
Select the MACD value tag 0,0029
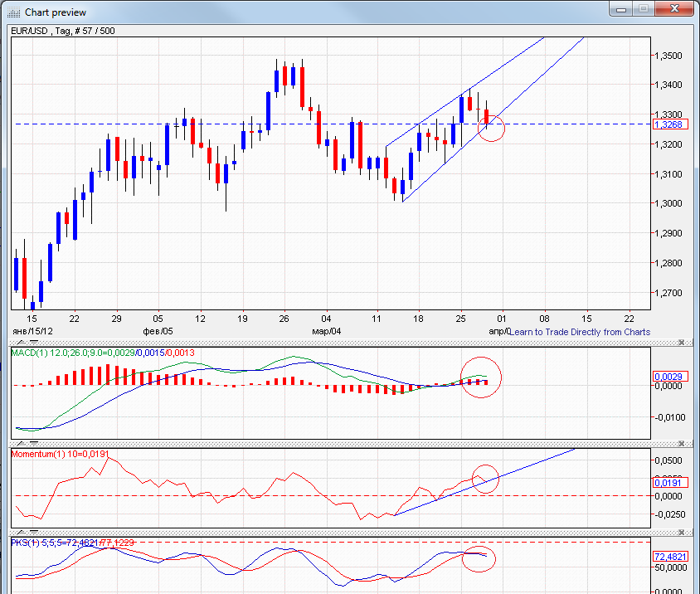tap(670, 377)
